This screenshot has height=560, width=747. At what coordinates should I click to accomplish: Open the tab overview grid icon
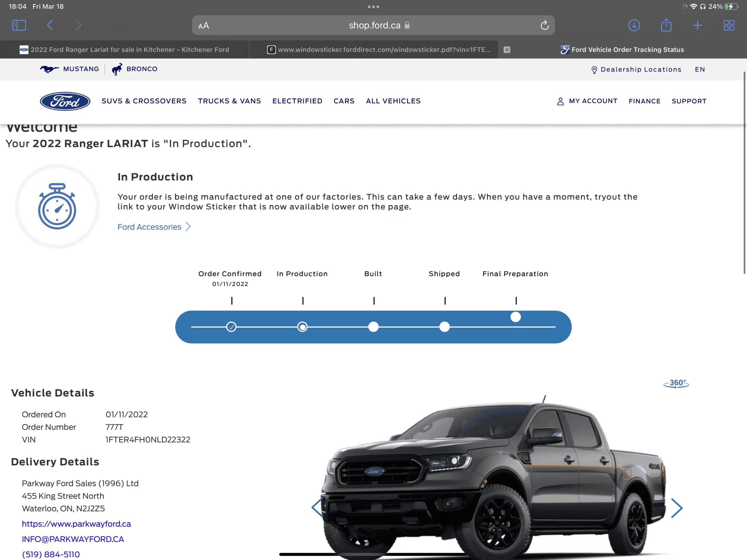coord(729,25)
